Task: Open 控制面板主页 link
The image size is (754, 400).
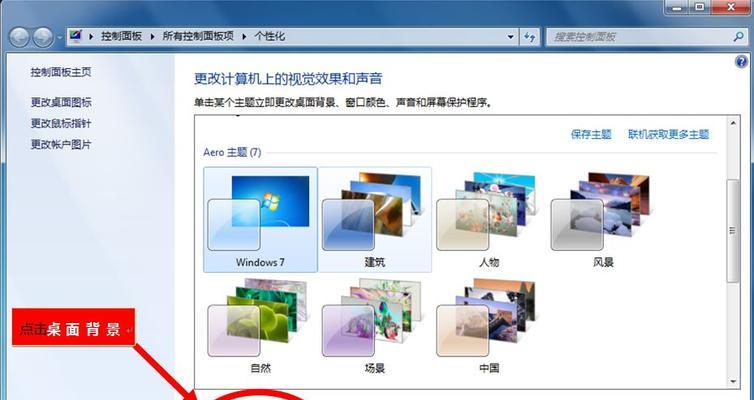Action: click(61, 72)
